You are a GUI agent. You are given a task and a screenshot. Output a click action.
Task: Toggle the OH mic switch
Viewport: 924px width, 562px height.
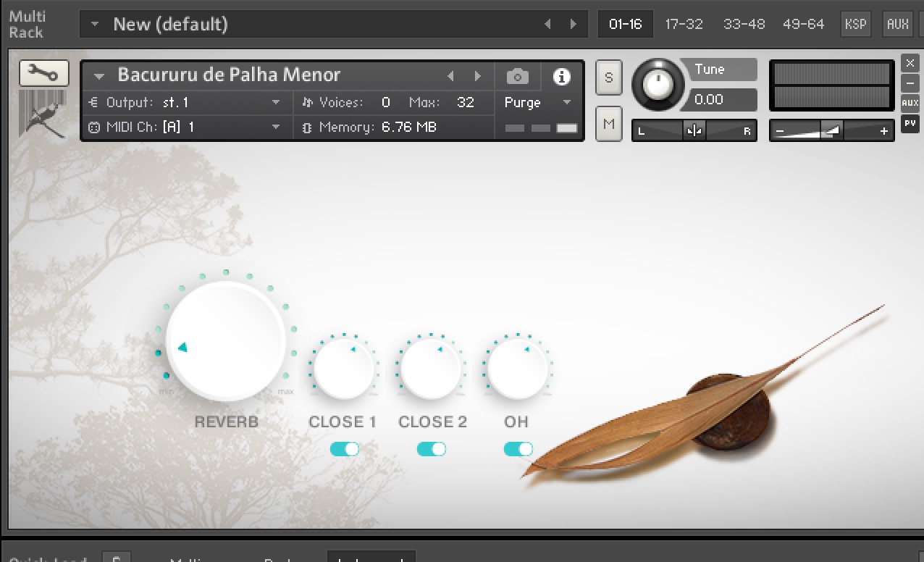518,449
